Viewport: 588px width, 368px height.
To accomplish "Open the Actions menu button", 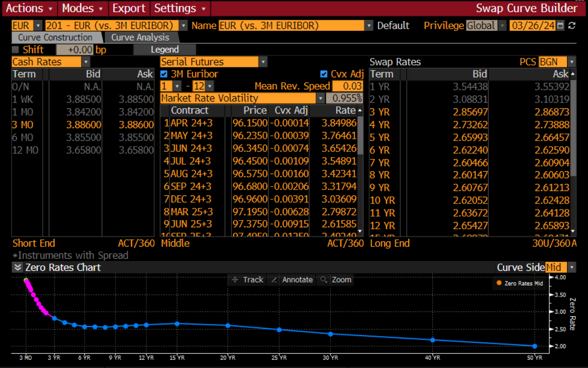I will pos(30,8).
